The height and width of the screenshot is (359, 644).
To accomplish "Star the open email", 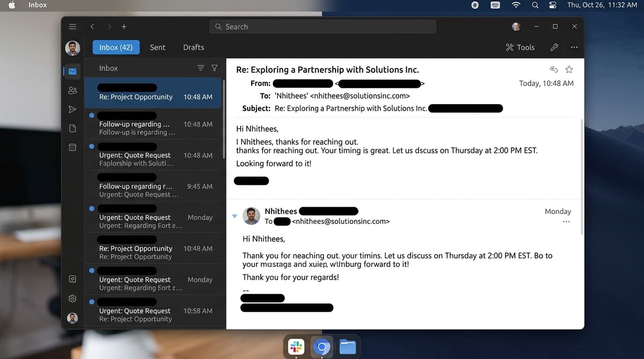I will 569,69.
